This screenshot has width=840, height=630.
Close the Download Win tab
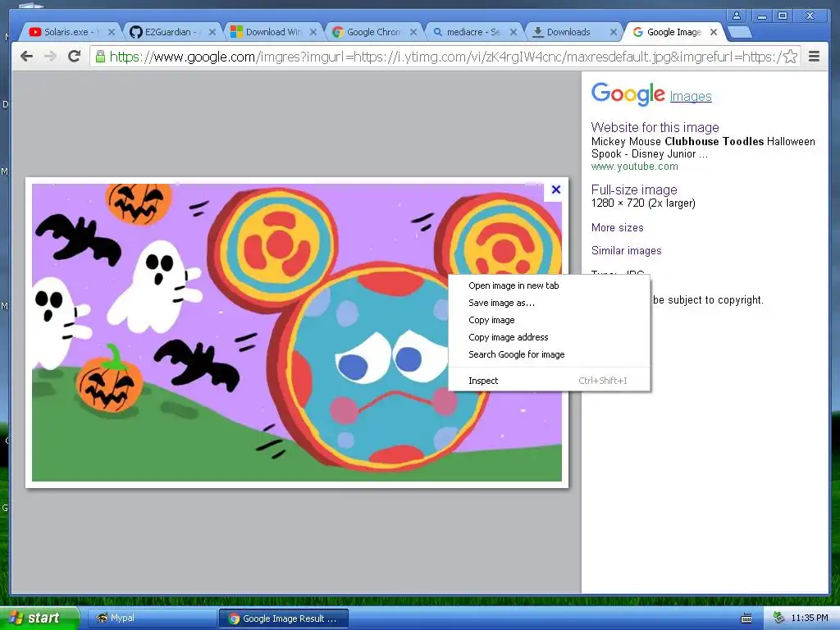313,32
